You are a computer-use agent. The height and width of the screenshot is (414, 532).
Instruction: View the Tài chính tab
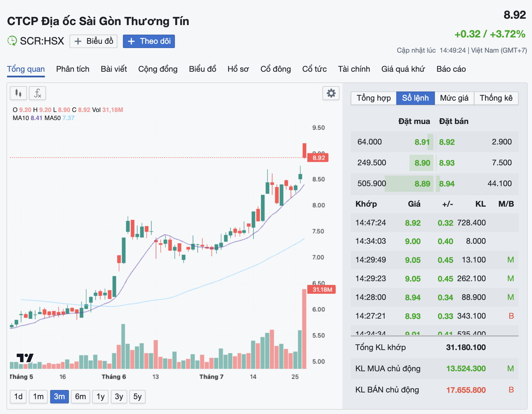[354, 69]
